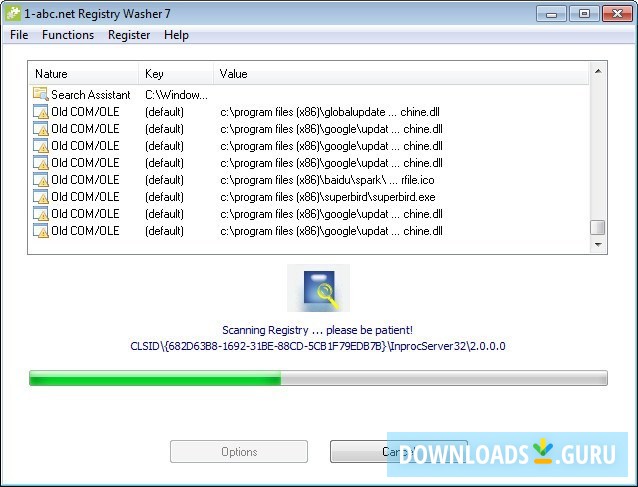Select the Search Assistant entry text
Viewport: 638px width, 487px height.
[x=91, y=95]
